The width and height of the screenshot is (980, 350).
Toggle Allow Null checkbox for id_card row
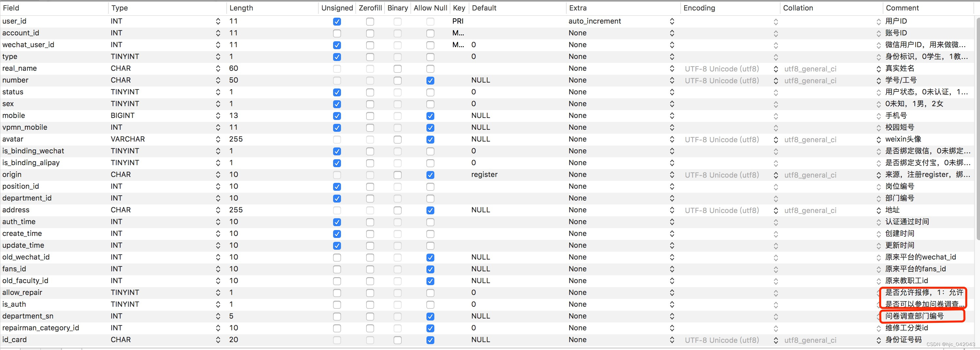click(x=430, y=340)
